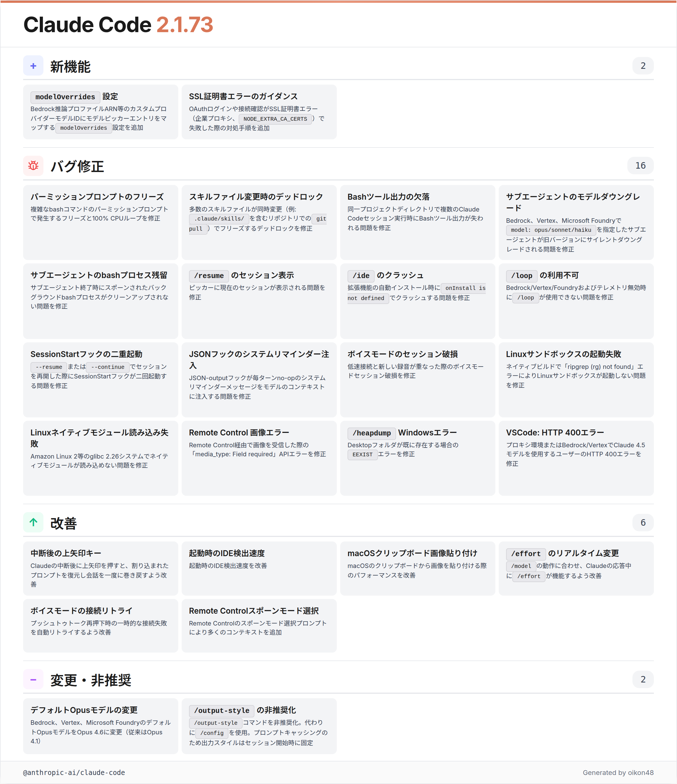This screenshot has height=784, width=677.
Task: Select Bashツール出力の欠落 card title
Action: click(389, 197)
